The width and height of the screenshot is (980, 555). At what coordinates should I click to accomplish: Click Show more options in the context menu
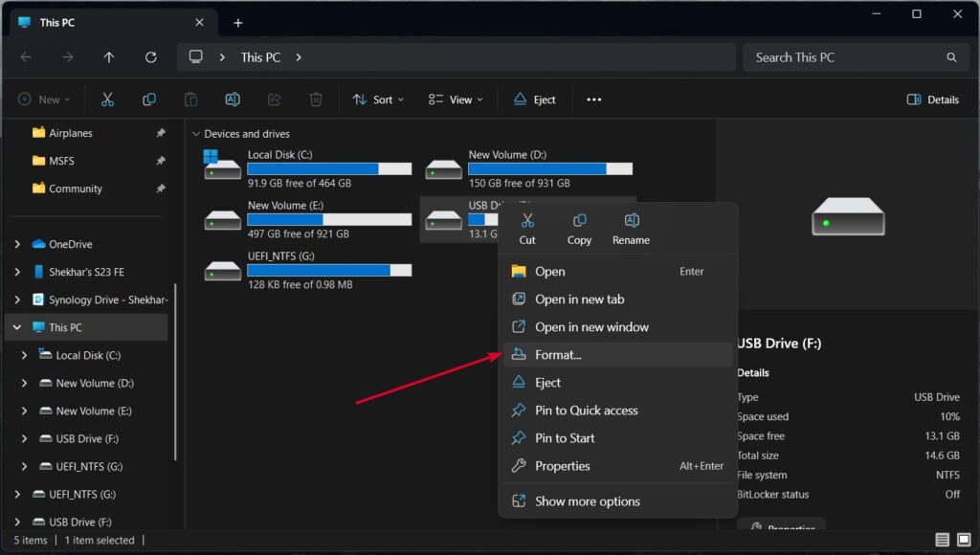[589, 500]
